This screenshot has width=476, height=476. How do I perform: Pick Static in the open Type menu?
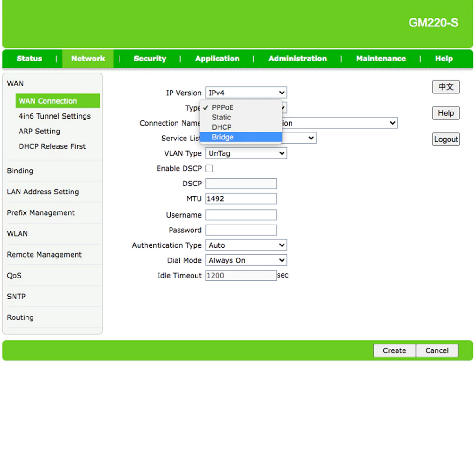(x=221, y=118)
